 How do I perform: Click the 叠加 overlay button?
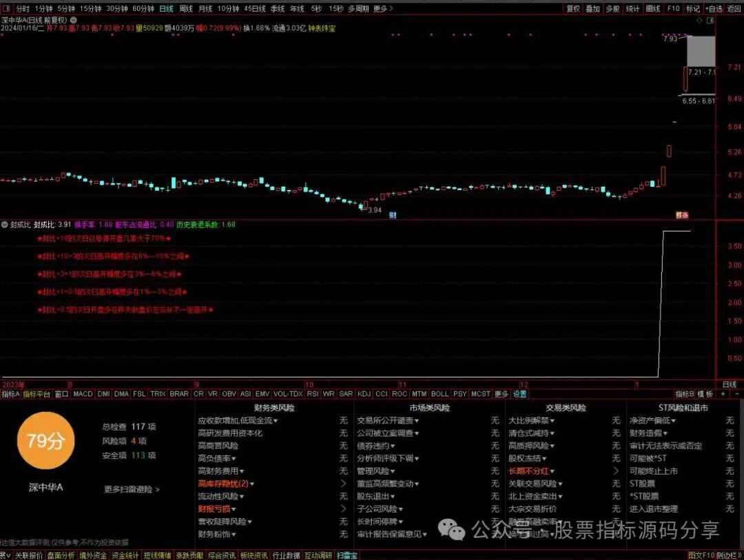coord(592,8)
